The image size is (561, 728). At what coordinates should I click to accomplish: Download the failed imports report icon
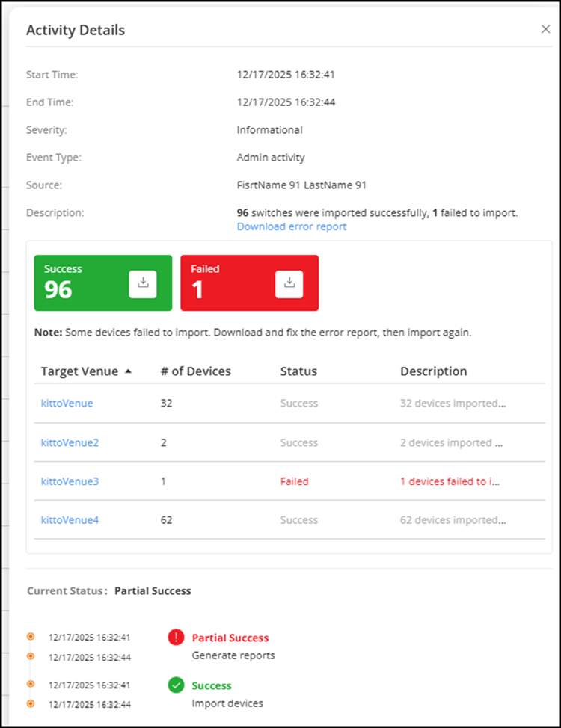pyautogui.click(x=289, y=284)
